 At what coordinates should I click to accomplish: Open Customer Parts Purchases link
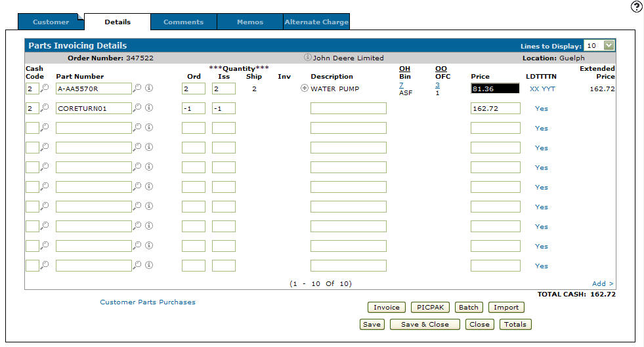pos(148,302)
